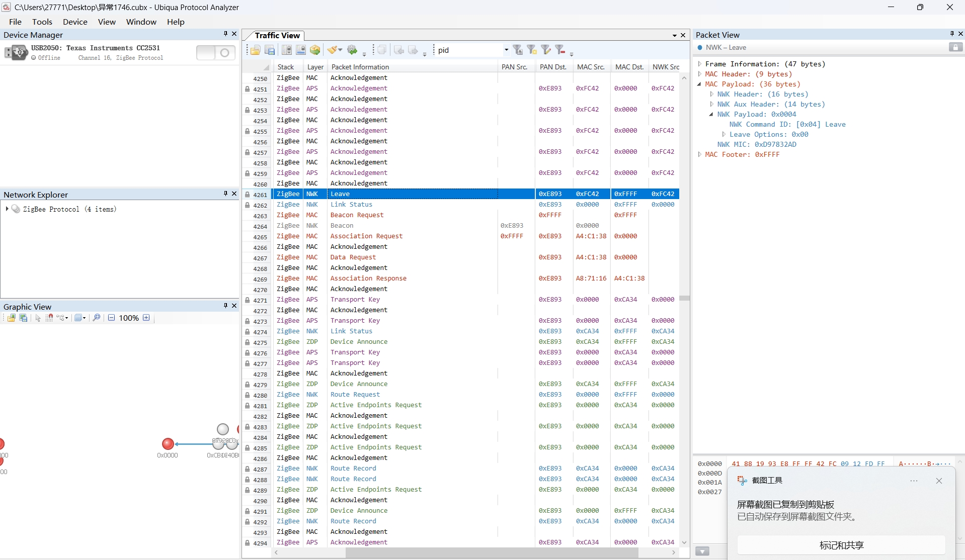Expand MAC Header (9 bytes) node

click(699, 74)
